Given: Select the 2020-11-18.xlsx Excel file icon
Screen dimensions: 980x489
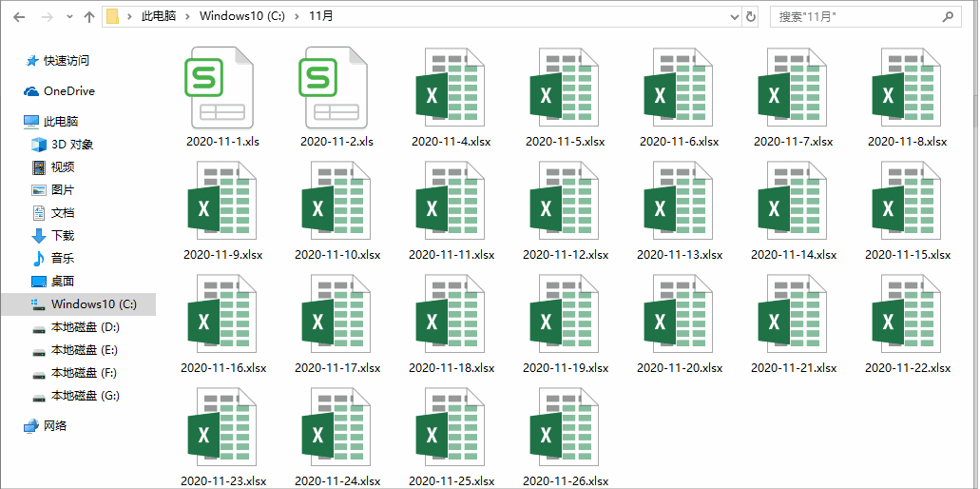Looking at the screenshot, I should pyautogui.click(x=450, y=315).
